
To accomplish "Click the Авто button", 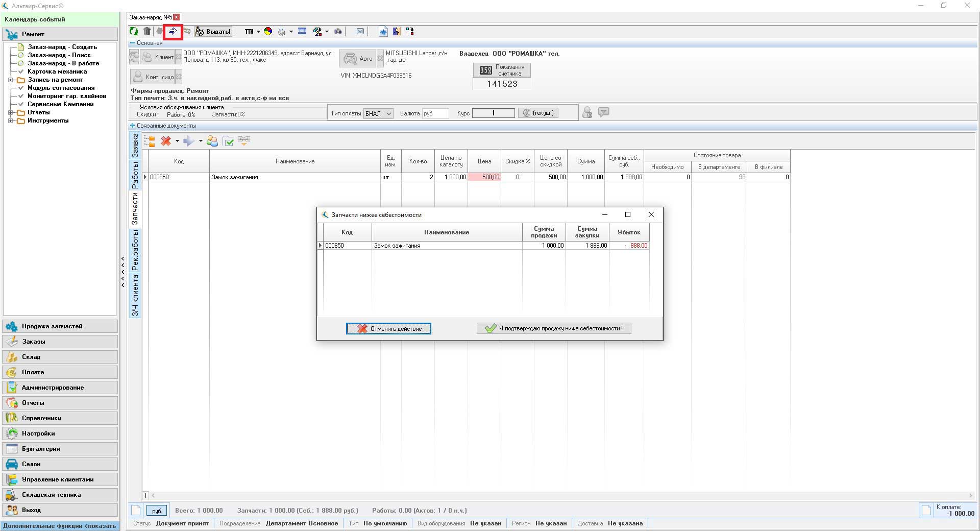I will tap(358, 59).
